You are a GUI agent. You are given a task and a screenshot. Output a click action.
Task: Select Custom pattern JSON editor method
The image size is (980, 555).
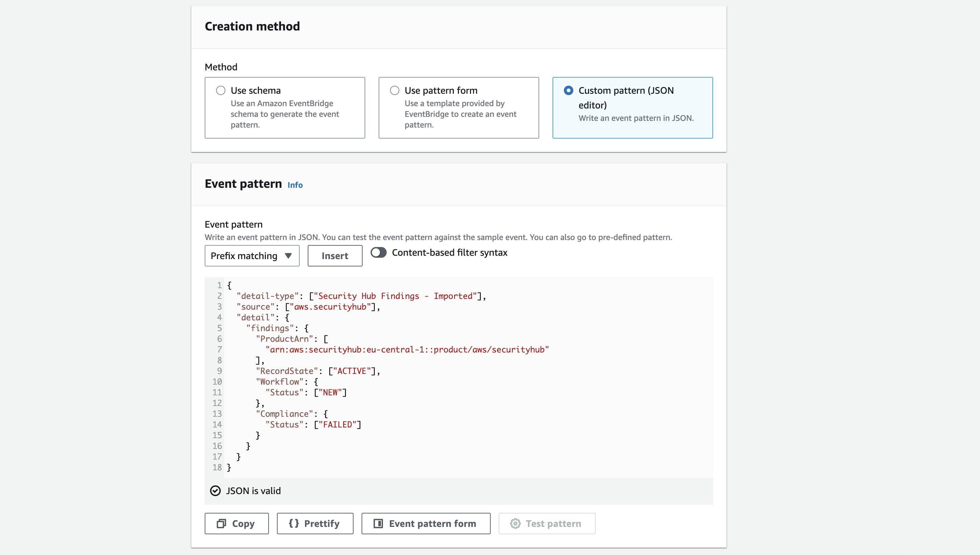[567, 90]
